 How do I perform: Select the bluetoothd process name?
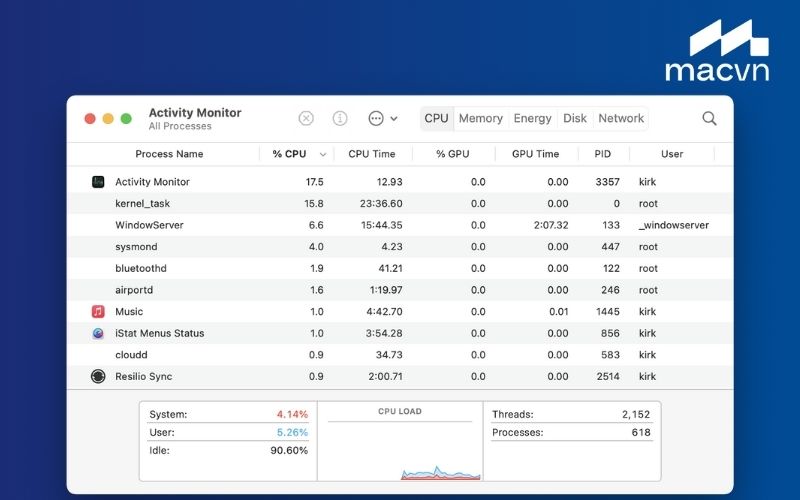[x=141, y=268]
